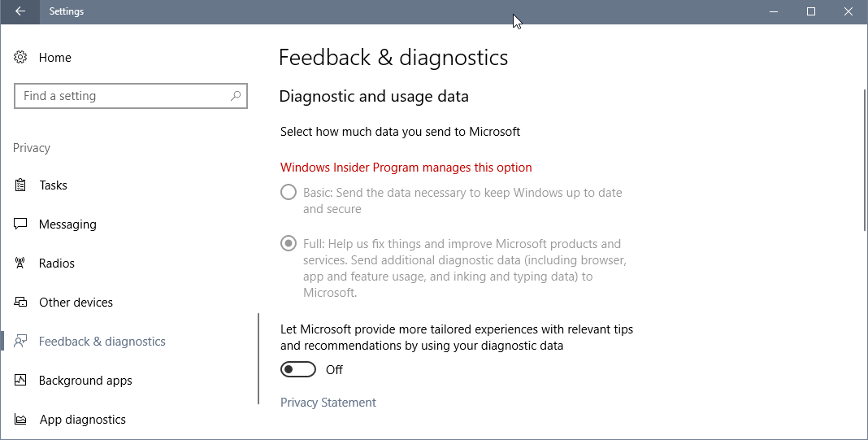Viewport: 868px width, 440px height.
Task: Click the Other devices icon
Action: pyautogui.click(x=20, y=302)
